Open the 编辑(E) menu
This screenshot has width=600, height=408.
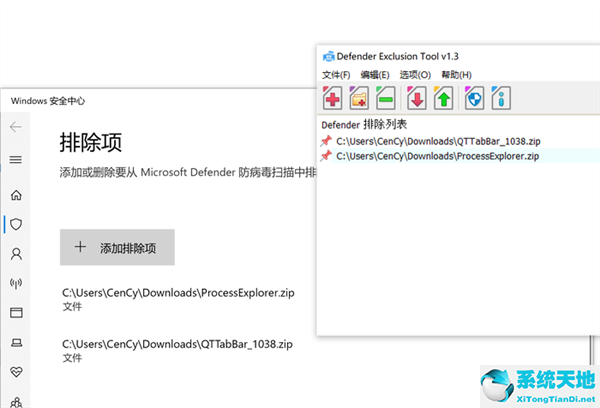(375, 75)
